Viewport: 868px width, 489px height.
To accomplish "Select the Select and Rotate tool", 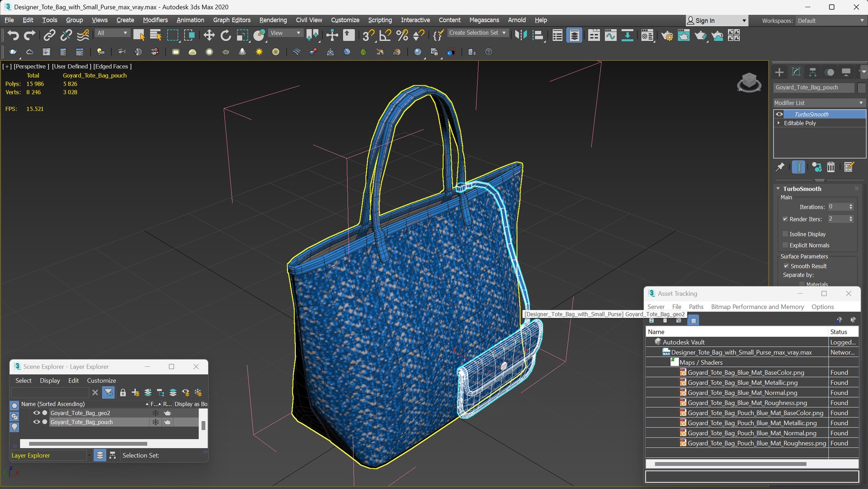I will (x=225, y=35).
